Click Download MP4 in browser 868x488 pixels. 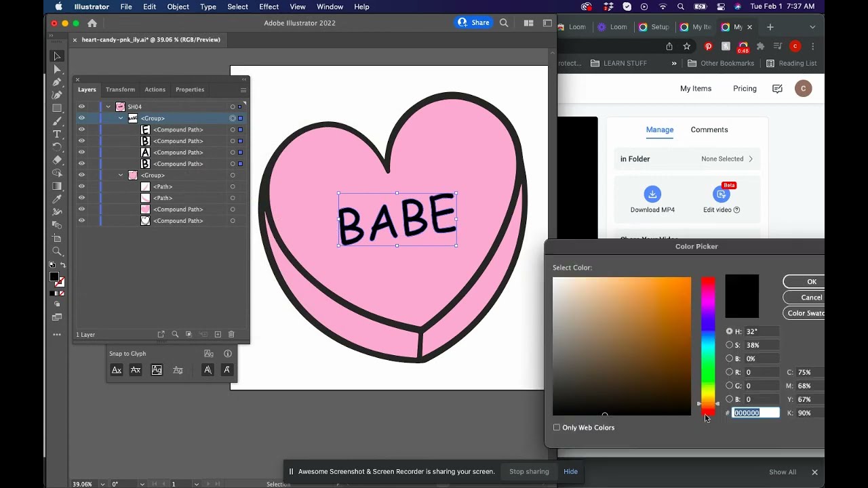(x=652, y=200)
